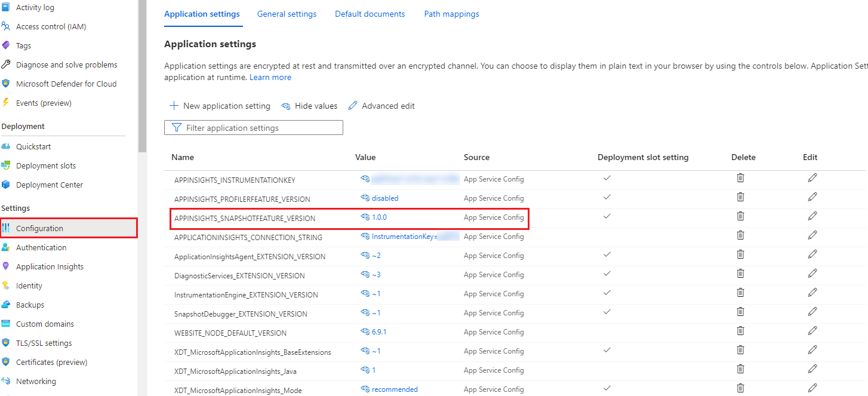The image size is (868, 396).
Task: Click Hide values toggle
Action: pyautogui.click(x=309, y=106)
